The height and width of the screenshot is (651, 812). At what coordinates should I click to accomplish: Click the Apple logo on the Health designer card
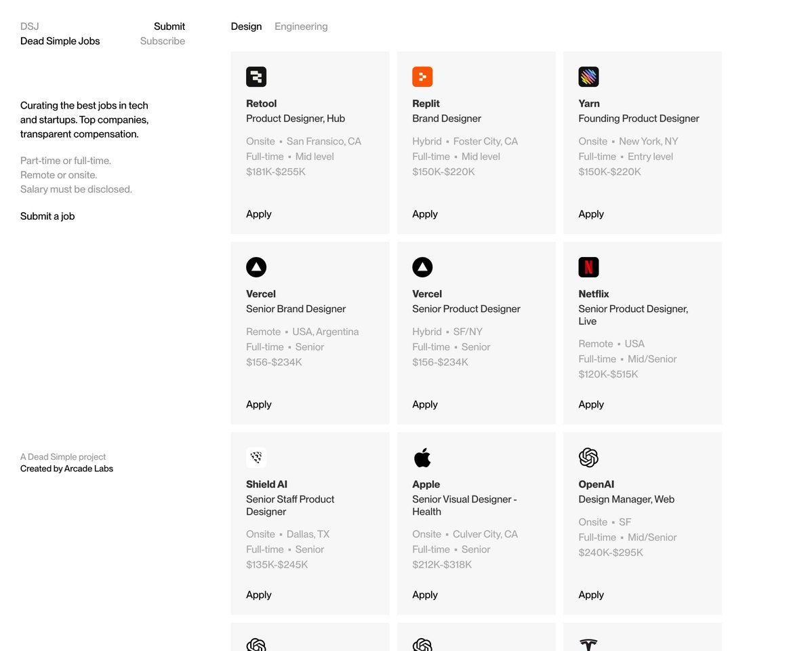pyautogui.click(x=422, y=458)
